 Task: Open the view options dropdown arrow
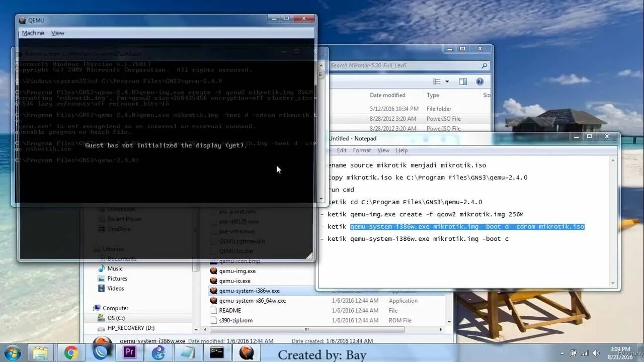[x=447, y=81]
